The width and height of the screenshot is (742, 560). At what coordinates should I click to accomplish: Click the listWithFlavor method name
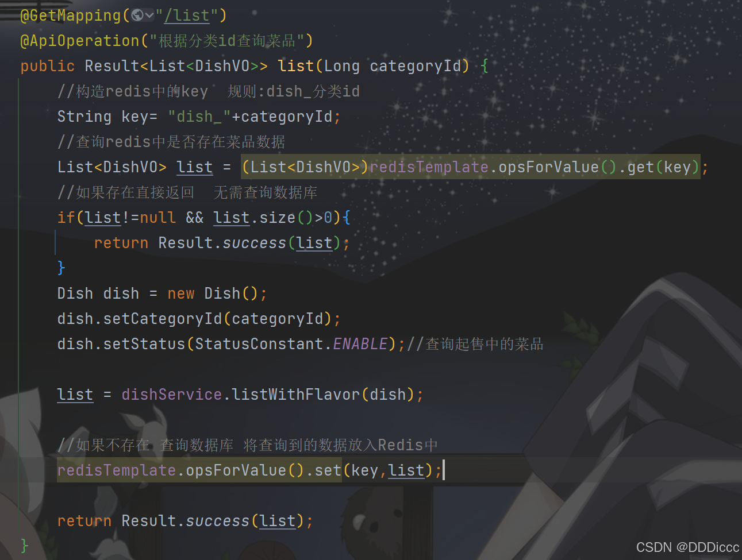(296, 395)
